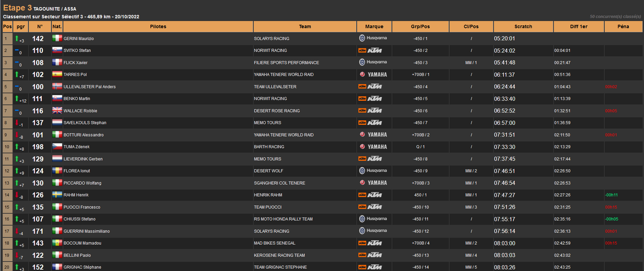Click team name FILIERE SPORTS PERFORMANCE
This screenshot has height=271, width=644.
tap(286, 63)
